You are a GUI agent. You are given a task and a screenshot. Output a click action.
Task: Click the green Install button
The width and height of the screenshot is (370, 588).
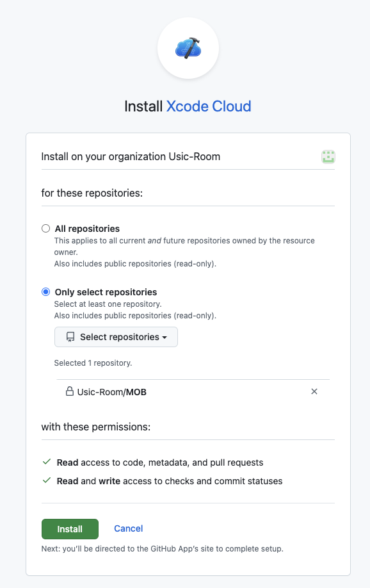(x=70, y=528)
